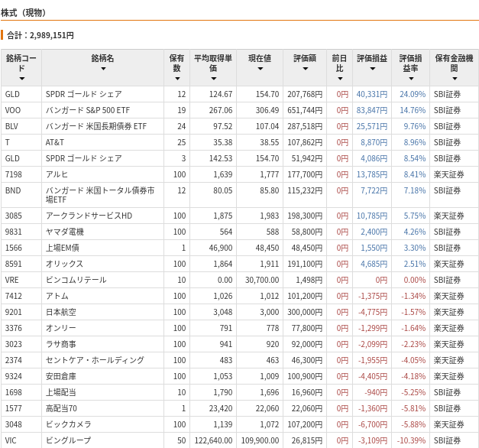
Task: Sort by 保有金融機関 column arrow
Action: point(455,79)
